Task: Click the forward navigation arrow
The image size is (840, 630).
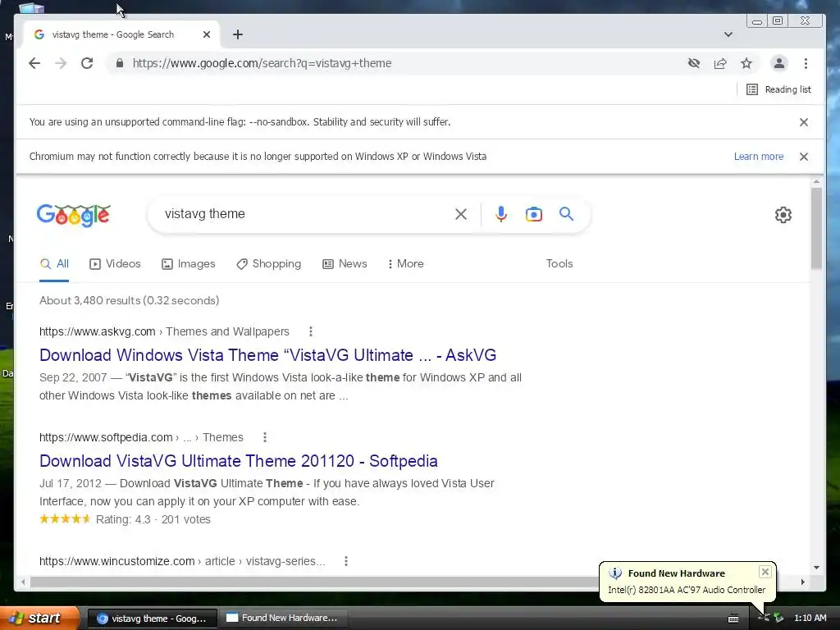Action: pyautogui.click(x=61, y=63)
